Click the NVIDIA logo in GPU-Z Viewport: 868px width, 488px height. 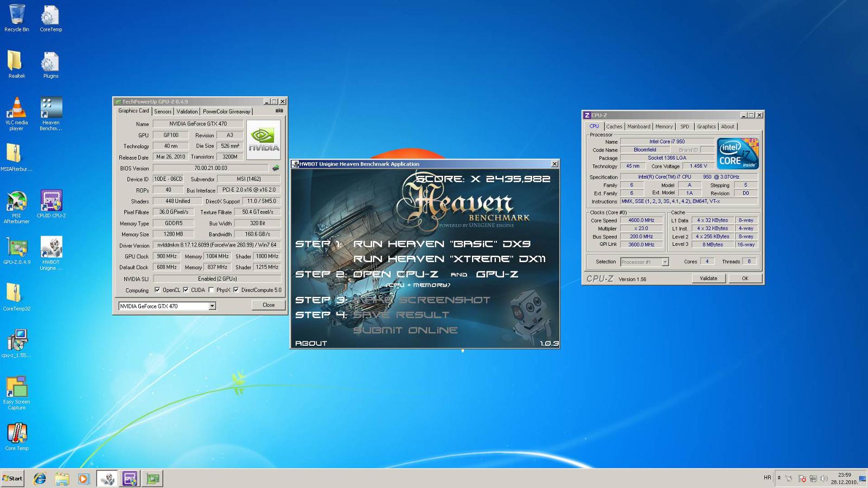pyautogui.click(x=264, y=140)
